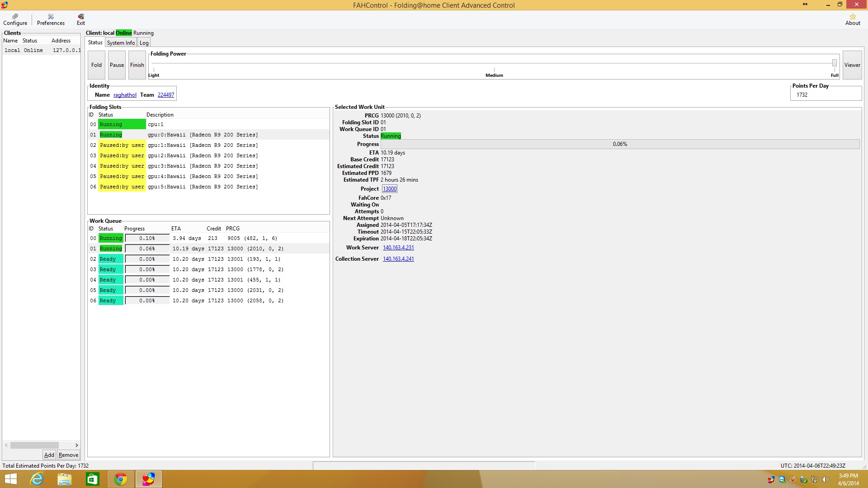This screenshot has width=868, height=488.
Task: Click the taskbar clock 3:49 PM
Action: [848, 476]
